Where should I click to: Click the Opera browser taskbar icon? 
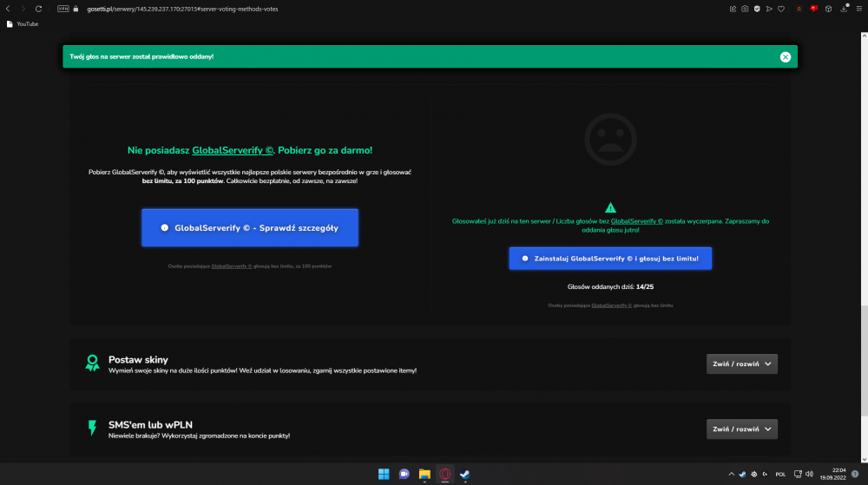pyautogui.click(x=445, y=474)
